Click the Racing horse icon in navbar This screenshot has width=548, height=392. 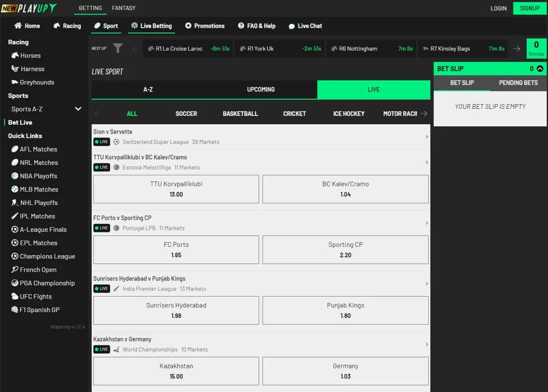56,25
